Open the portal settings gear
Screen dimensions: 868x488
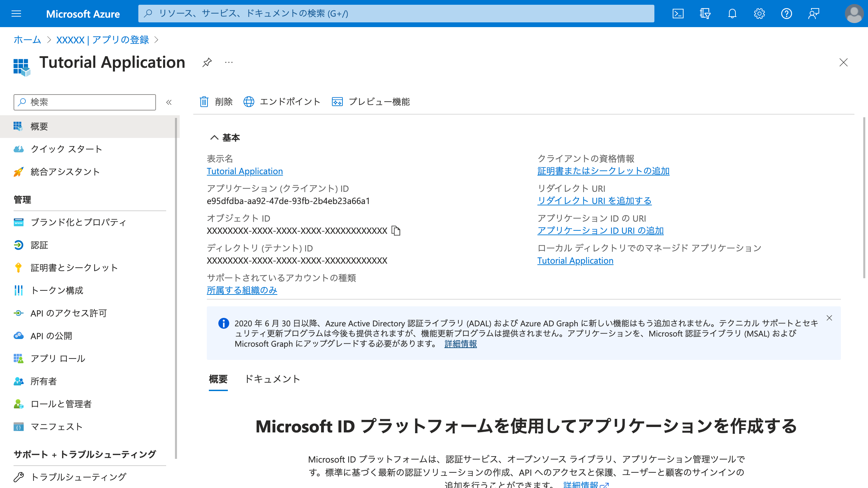759,14
